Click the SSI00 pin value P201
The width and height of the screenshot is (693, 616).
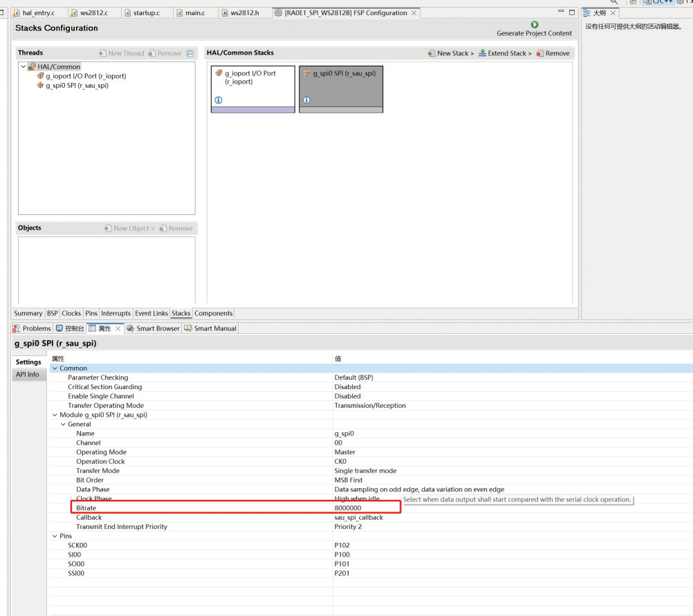tap(342, 572)
